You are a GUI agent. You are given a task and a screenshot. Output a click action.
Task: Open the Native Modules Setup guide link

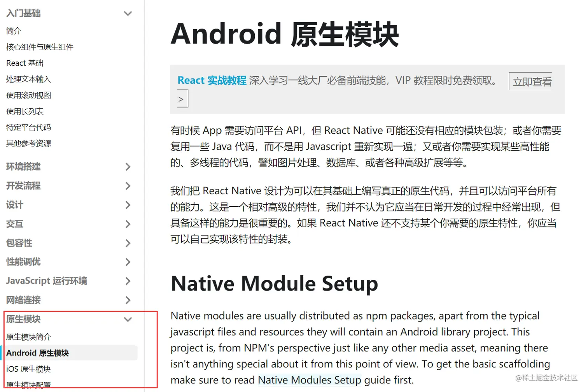(309, 380)
